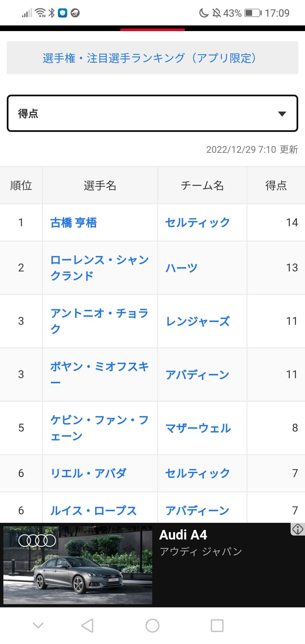Tap the battery status icon
The image size is (305, 644).
253,13
